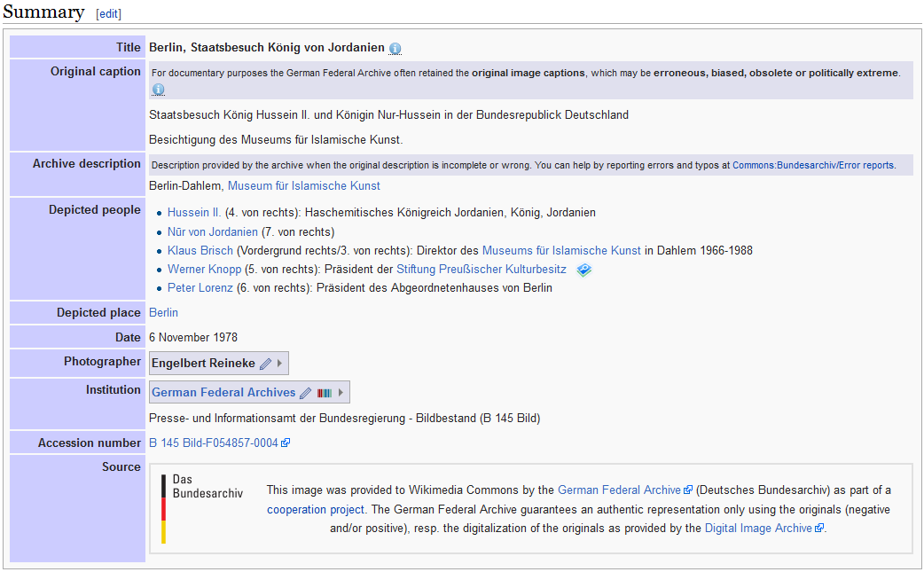
Task: Click the Bundesarchiv logo in Source
Action: [x=201, y=508]
